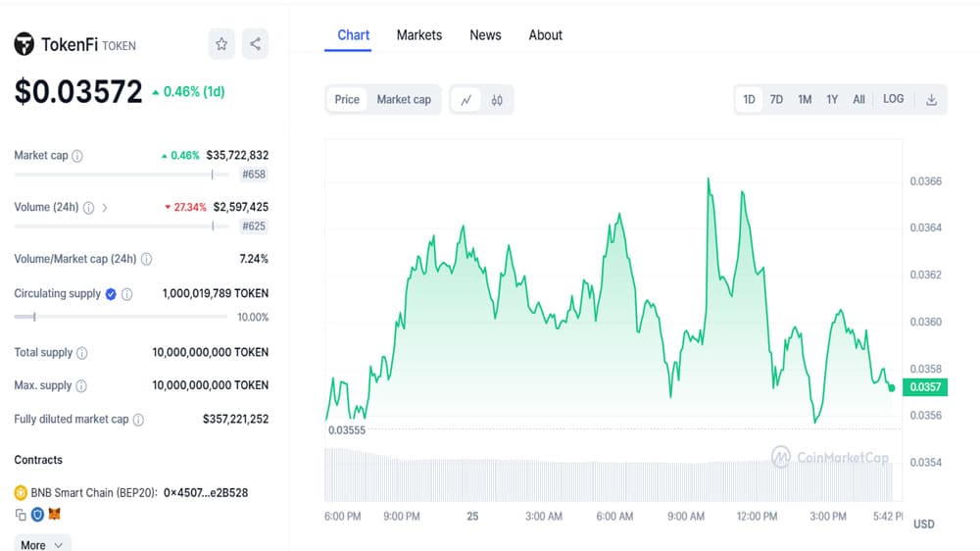Click the end-of-line price dot on chart
980x551 pixels.
892,388
